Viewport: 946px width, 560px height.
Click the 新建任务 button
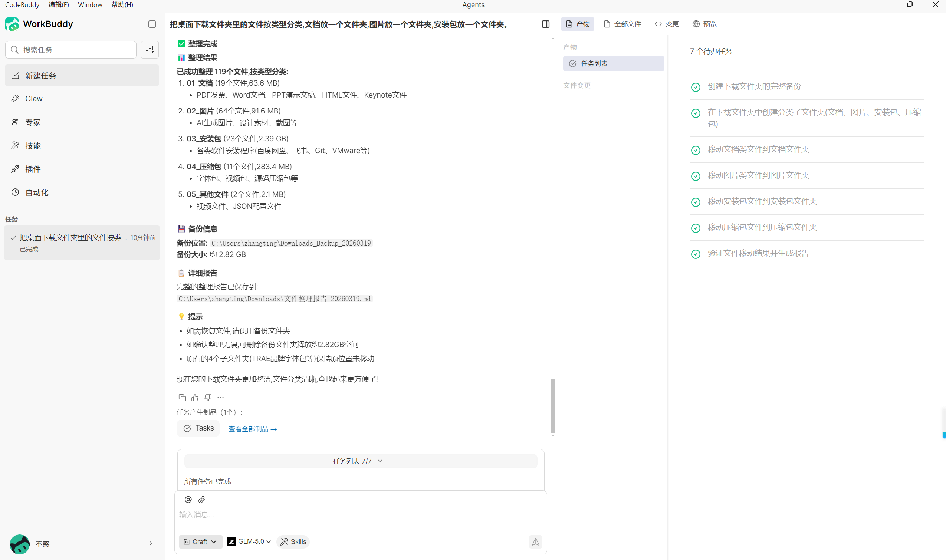82,76
